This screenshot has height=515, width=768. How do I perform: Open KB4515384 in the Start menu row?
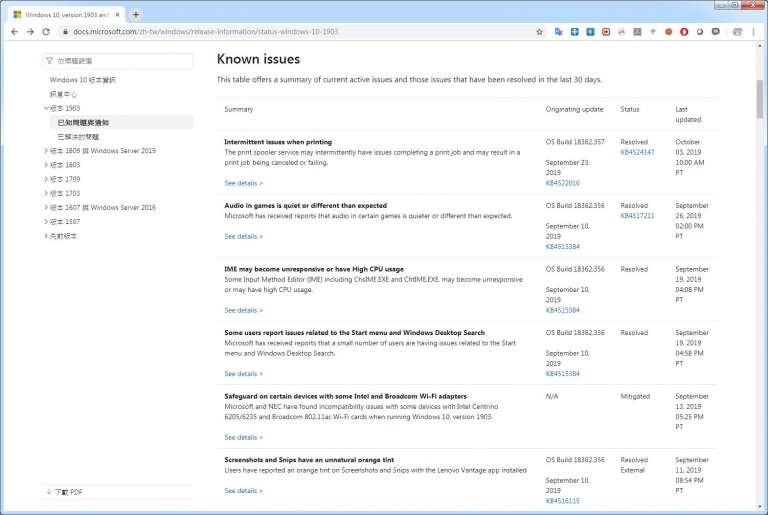pos(563,374)
